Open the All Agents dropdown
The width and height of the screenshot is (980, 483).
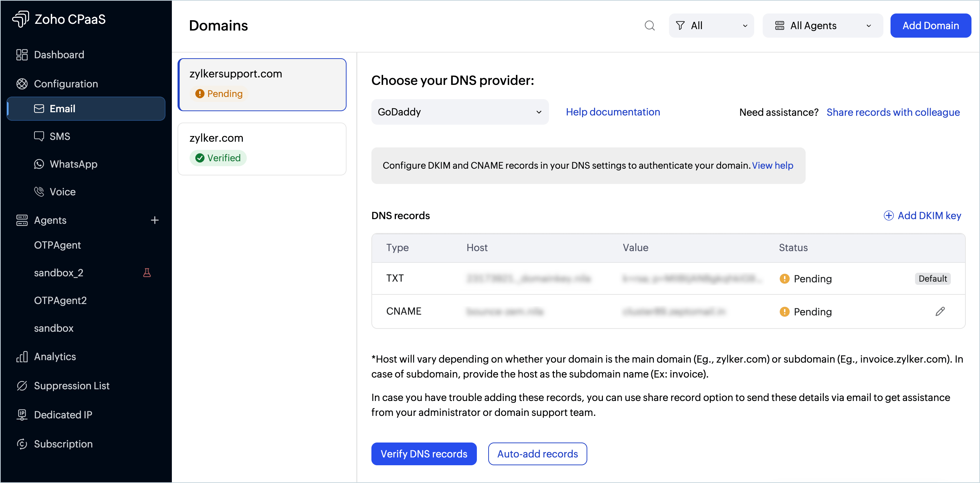pos(822,26)
